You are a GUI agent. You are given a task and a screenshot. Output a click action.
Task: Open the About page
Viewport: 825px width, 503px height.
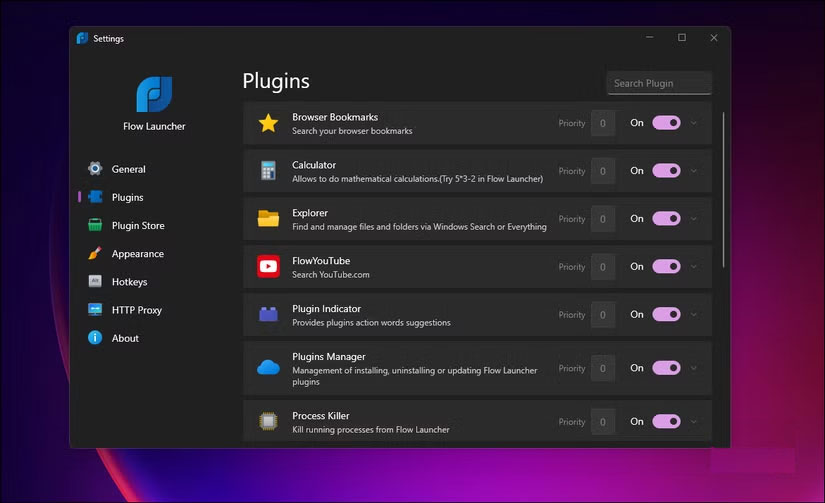coord(125,338)
